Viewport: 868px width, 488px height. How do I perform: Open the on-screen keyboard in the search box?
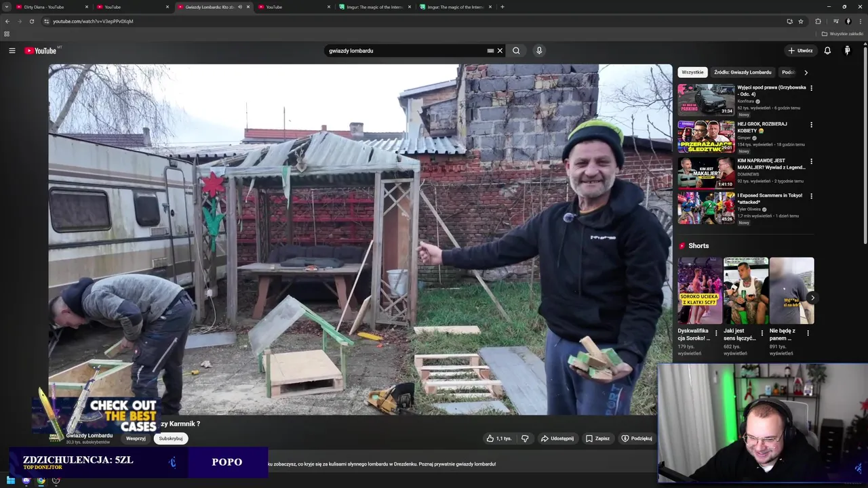coord(490,51)
